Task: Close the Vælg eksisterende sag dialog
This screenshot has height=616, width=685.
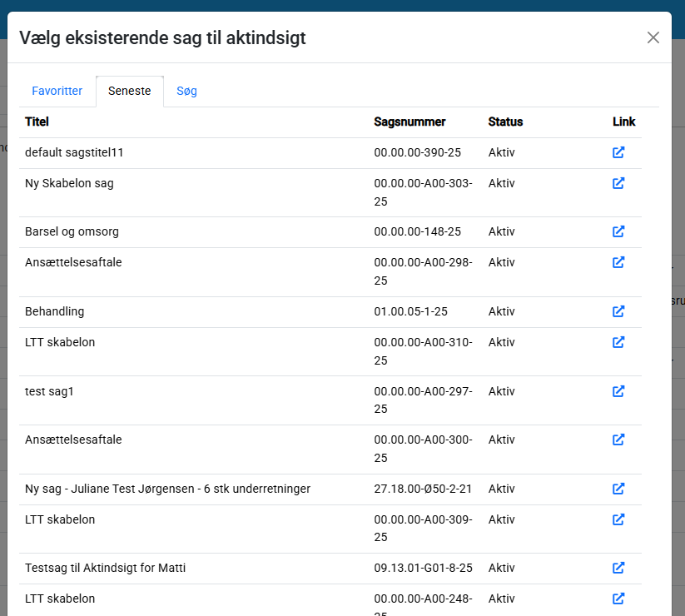Action: (653, 37)
